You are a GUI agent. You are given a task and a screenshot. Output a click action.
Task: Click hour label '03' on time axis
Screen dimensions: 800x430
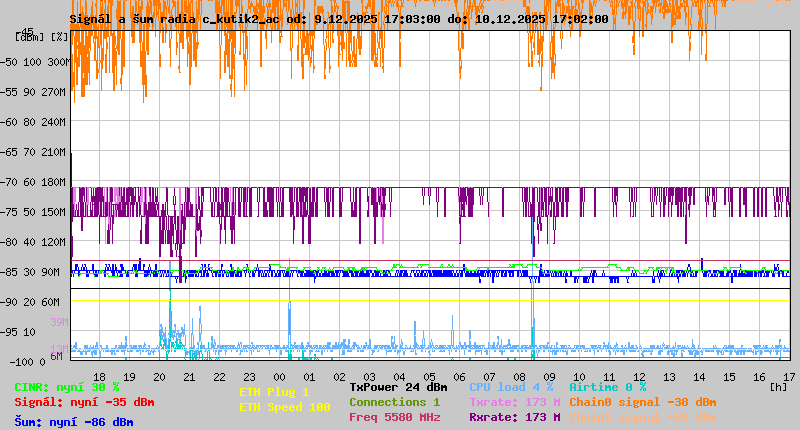[369, 377]
